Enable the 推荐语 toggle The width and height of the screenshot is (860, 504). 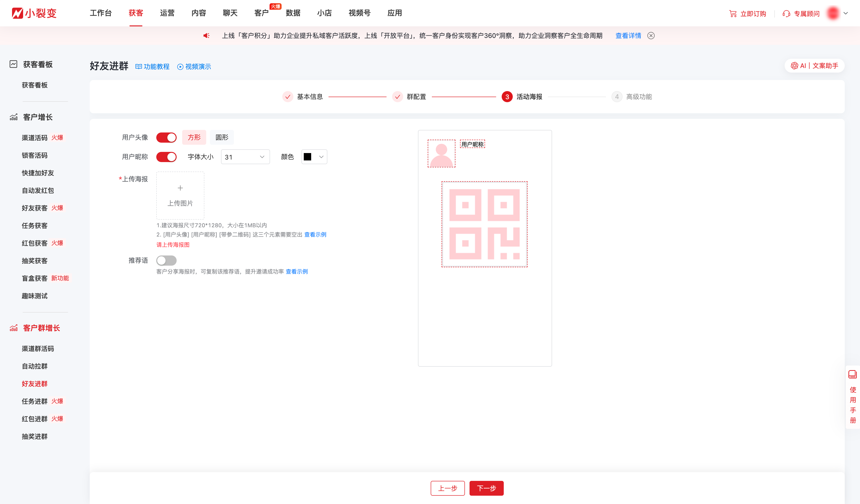(x=166, y=260)
